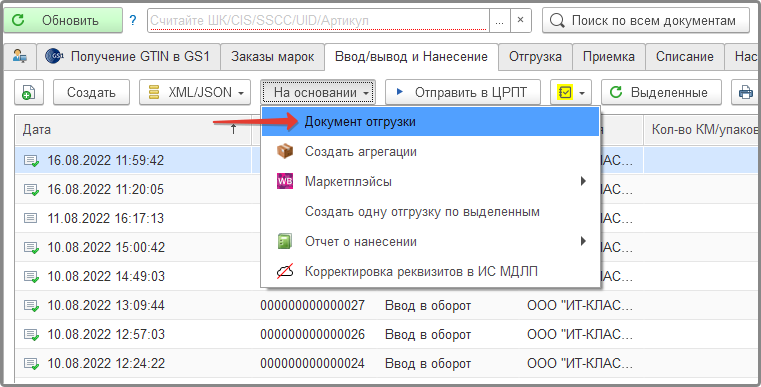Open the yellow checklist selection dropdown
The image size is (761, 387).
coord(571,92)
